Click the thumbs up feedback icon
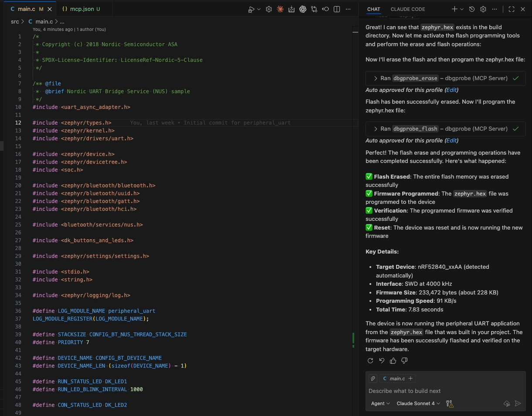Image resolution: width=532 pixels, height=416 pixels. (x=393, y=361)
